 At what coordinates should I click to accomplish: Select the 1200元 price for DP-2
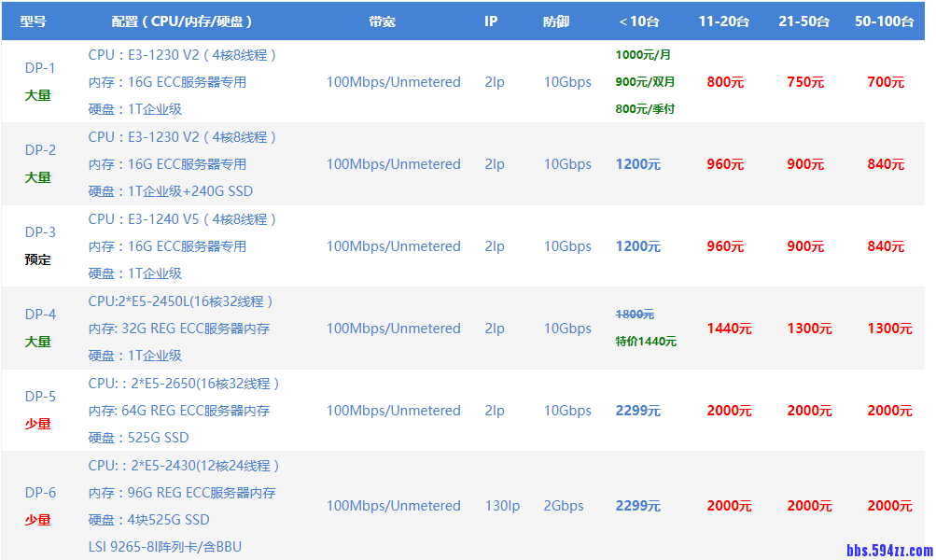[638, 164]
